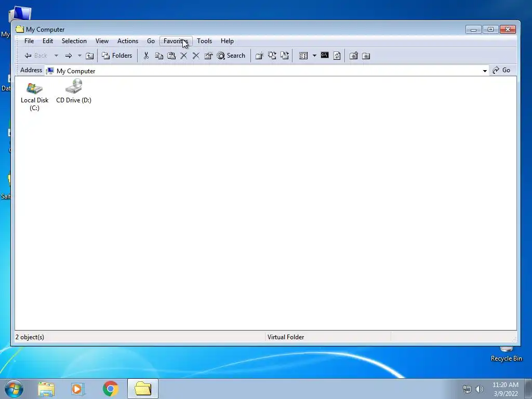Expand the Views dropdown arrow
Screen dimensions: 532x399
(314, 56)
